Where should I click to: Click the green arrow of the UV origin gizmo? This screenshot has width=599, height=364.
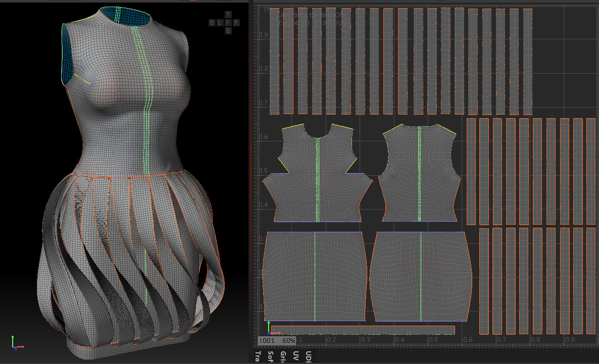click(x=269, y=327)
